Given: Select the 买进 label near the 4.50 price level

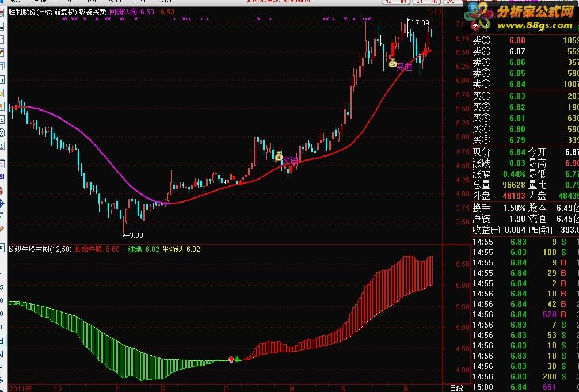Looking at the screenshot, I should coord(290,161).
